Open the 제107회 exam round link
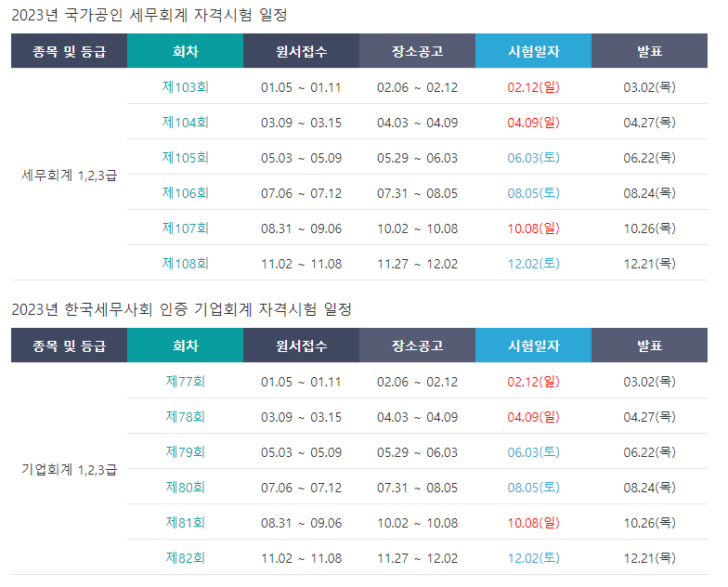This screenshot has width=728, height=587. (x=186, y=228)
